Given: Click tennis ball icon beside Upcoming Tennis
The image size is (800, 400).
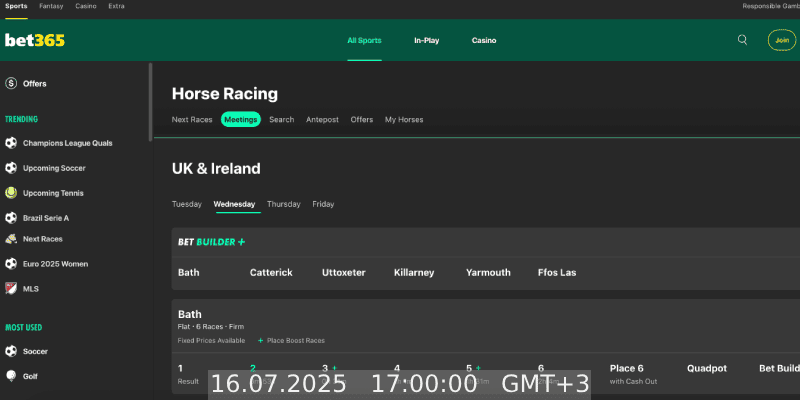Looking at the screenshot, I should [x=11, y=193].
